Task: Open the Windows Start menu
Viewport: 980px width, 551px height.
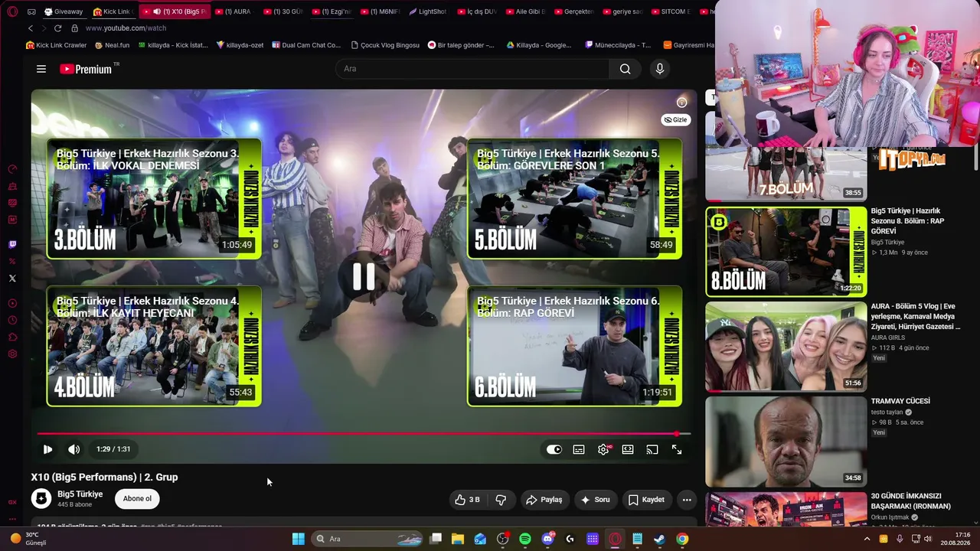Action: [x=299, y=539]
